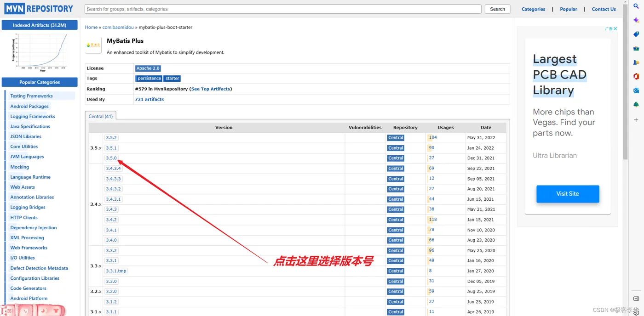The height and width of the screenshot is (316, 644).
Task: Open version 3.4.2
Action: click(111, 220)
